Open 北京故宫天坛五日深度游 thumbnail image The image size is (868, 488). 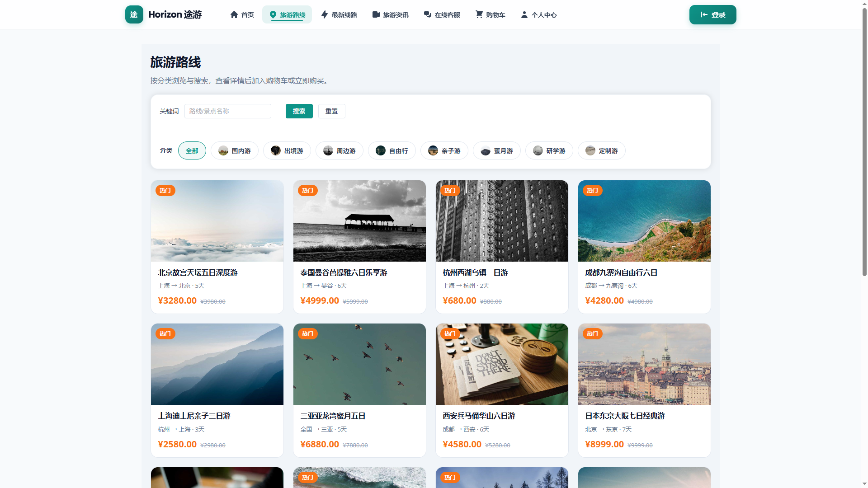pos(217,221)
